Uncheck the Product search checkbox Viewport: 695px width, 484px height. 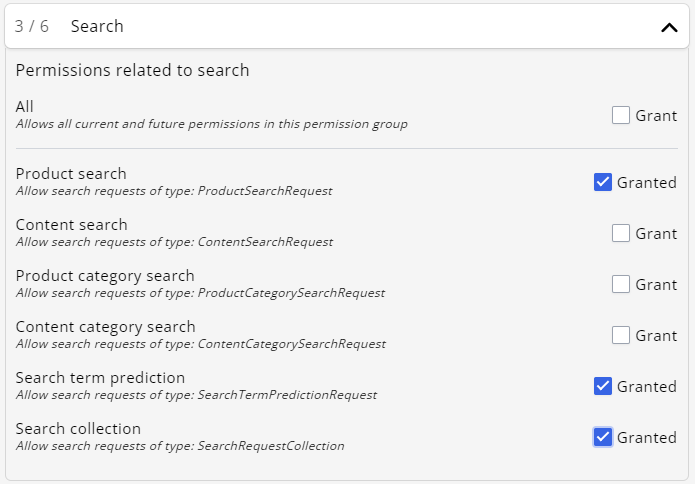(602, 182)
